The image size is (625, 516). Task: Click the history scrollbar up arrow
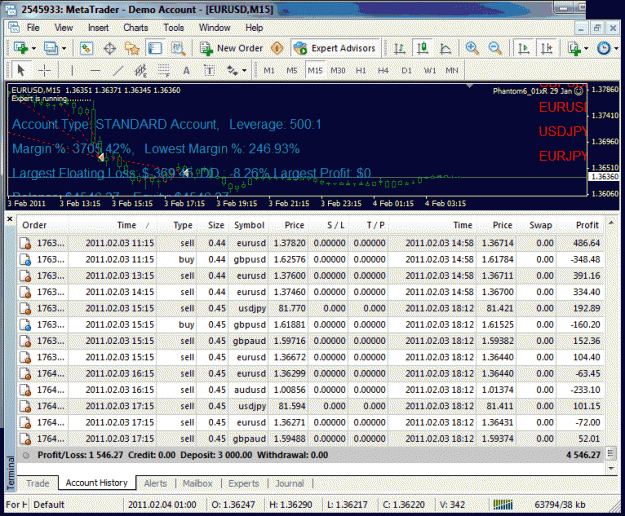611,222
